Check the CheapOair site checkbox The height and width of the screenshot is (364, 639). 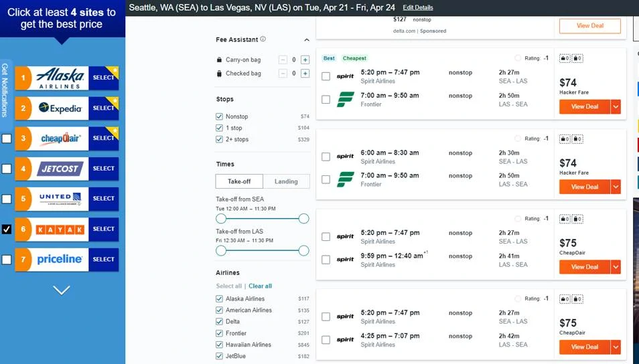click(7, 139)
